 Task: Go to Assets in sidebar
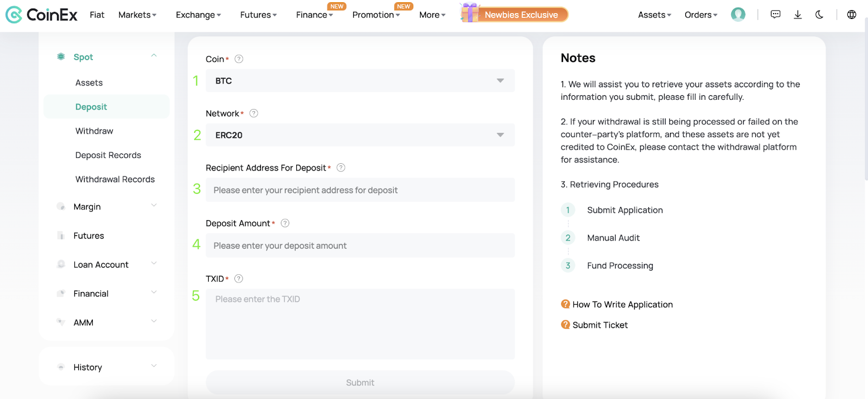[x=89, y=82]
